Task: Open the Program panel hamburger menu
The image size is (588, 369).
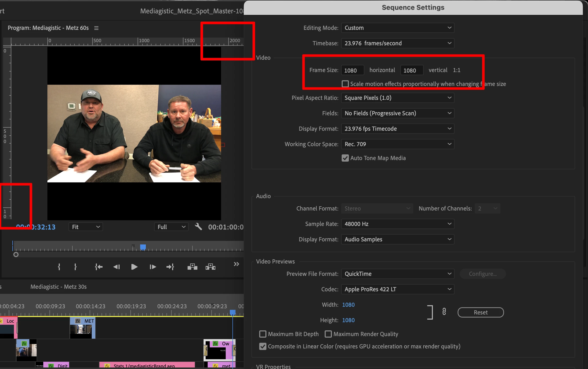Action: (96, 28)
